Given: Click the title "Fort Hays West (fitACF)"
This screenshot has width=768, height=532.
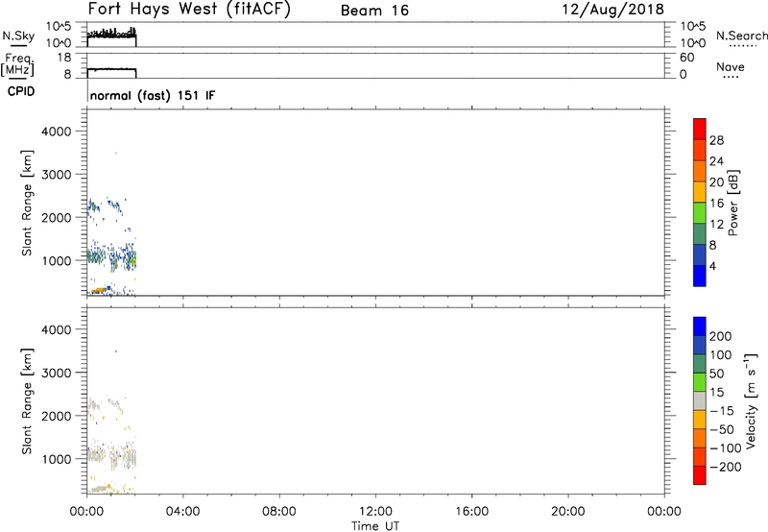Looking at the screenshot, I should point(189,9).
